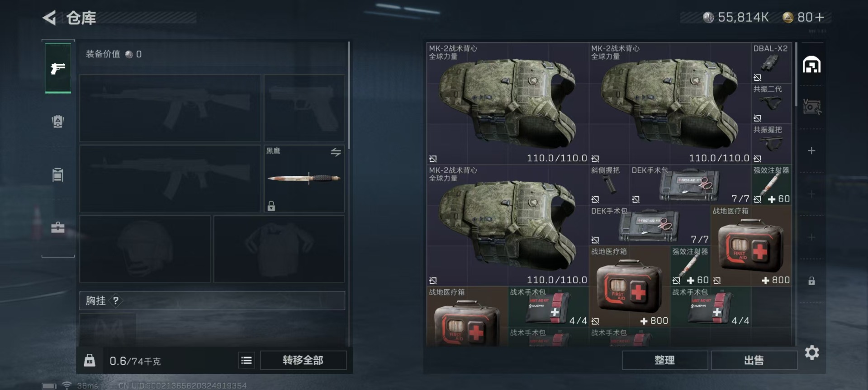Click the 黑鹰 knife swap arrows icon
The height and width of the screenshot is (390, 868).
(x=336, y=152)
